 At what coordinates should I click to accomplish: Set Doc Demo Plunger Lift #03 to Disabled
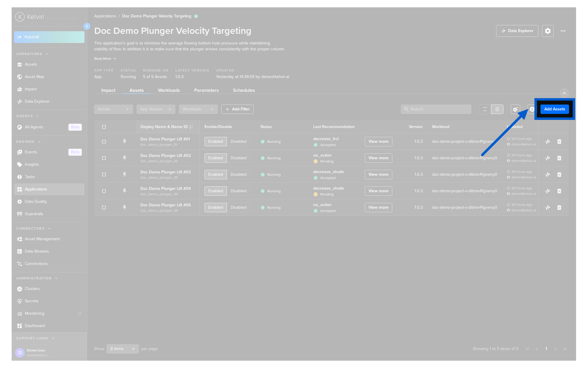pos(238,174)
